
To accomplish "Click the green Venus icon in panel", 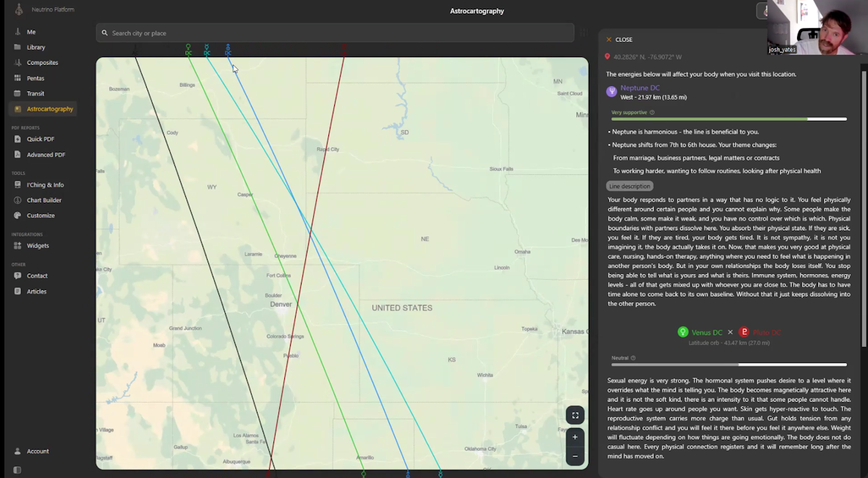I will (683, 332).
